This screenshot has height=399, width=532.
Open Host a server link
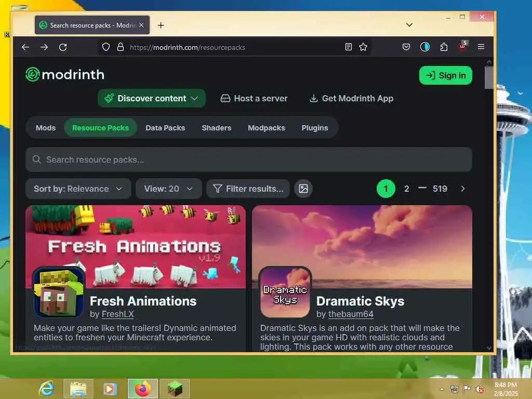click(x=254, y=98)
